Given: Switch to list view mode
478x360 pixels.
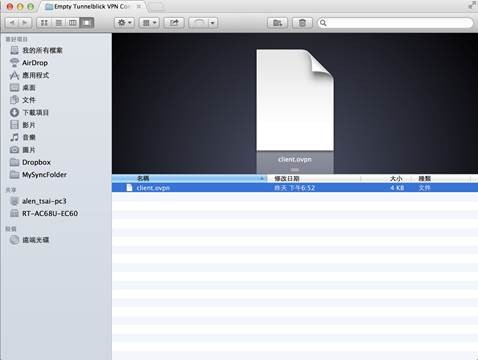Looking at the screenshot, I should click(x=58, y=23).
